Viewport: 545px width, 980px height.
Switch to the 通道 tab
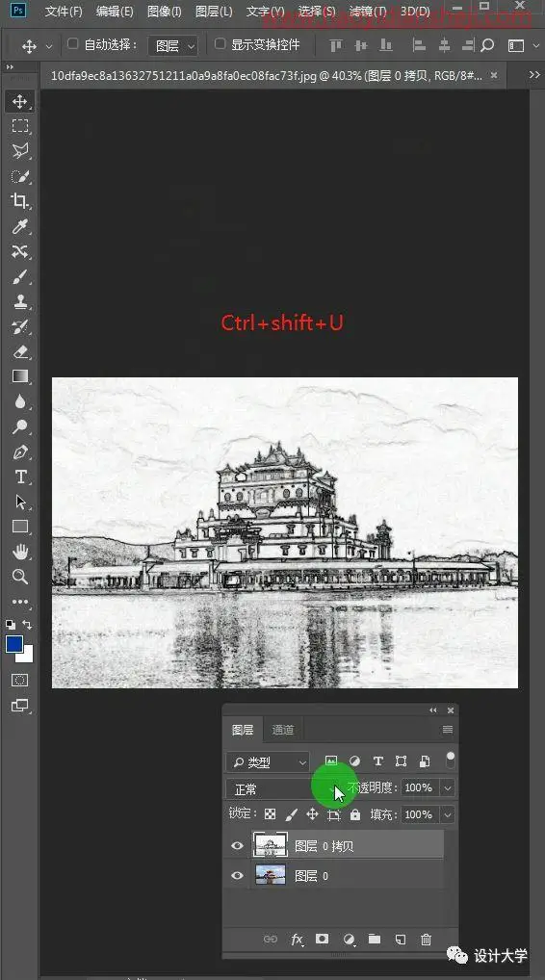[x=282, y=730]
